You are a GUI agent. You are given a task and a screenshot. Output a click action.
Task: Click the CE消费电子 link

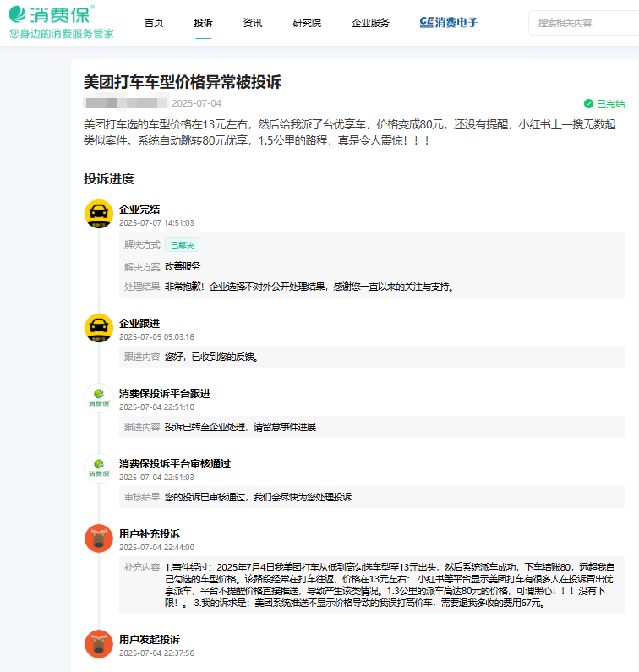(448, 22)
